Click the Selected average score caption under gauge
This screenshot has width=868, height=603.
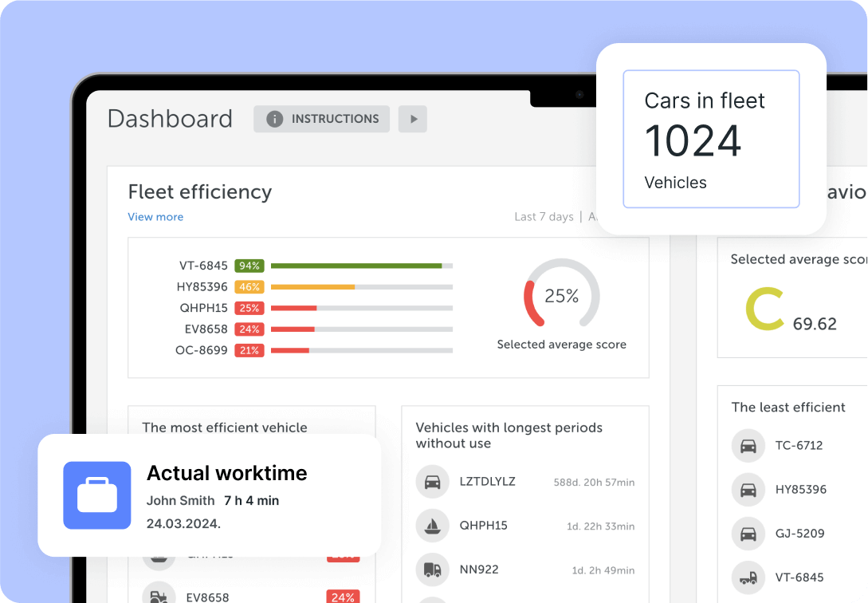tap(561, 345)
